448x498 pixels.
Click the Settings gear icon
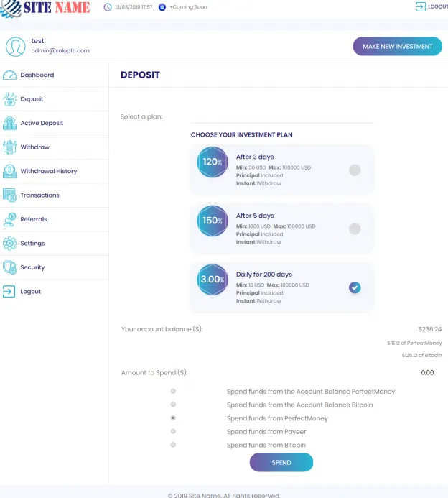click(x=9, y=244)
